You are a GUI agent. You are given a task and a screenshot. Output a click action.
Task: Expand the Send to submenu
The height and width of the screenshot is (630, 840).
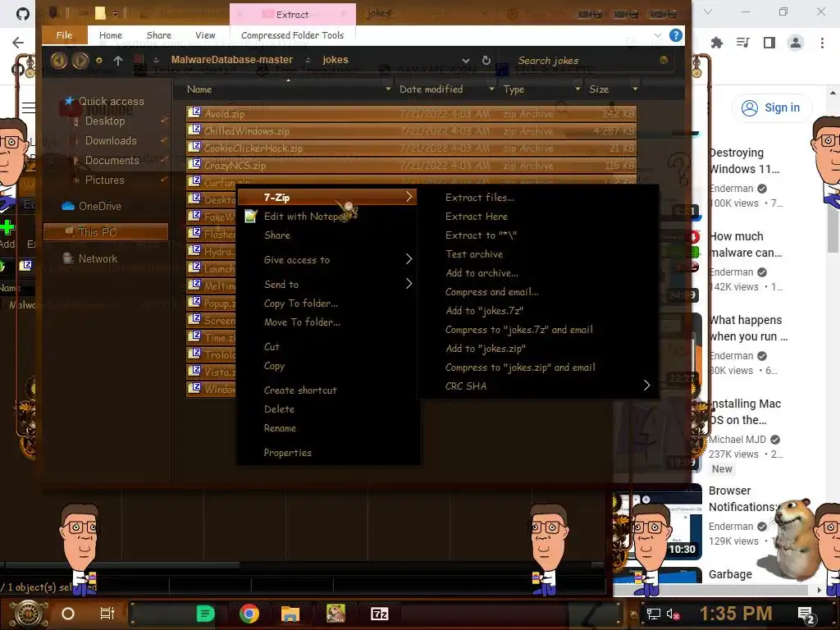pyautogui.click(x=409, y=284)
